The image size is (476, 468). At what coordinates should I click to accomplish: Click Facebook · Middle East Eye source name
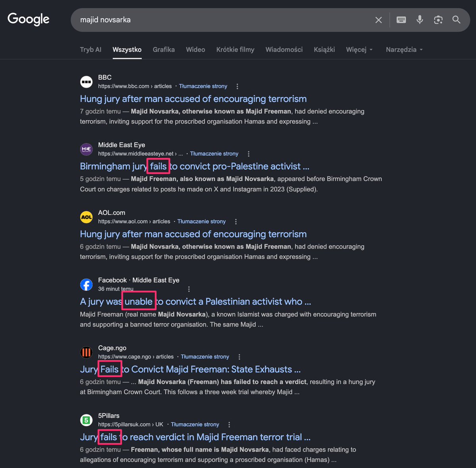click(x=138, y=280)
